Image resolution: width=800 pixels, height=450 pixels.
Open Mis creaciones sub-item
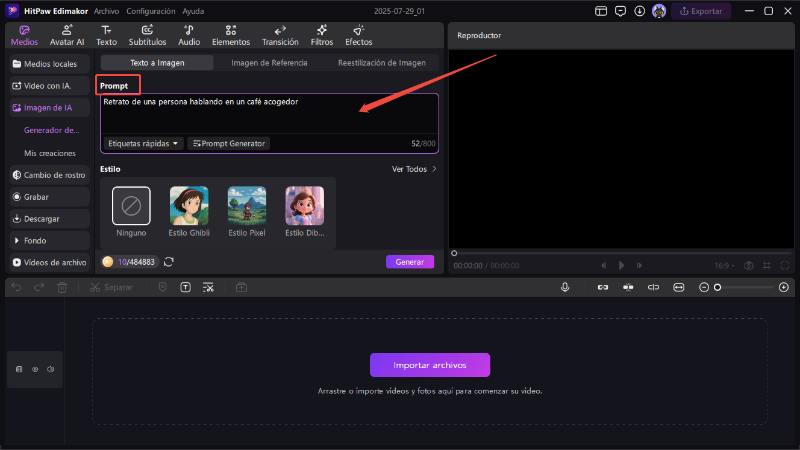click(x=49, y=153)
